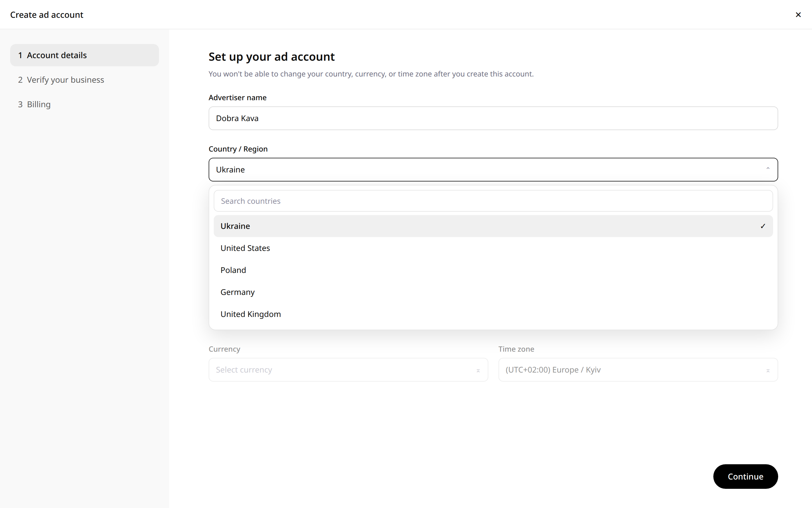Image resolution: width=812 pixels, height=508 pixels.
Task: Click the 'Set up your ad account' heading
Action: 272,57
